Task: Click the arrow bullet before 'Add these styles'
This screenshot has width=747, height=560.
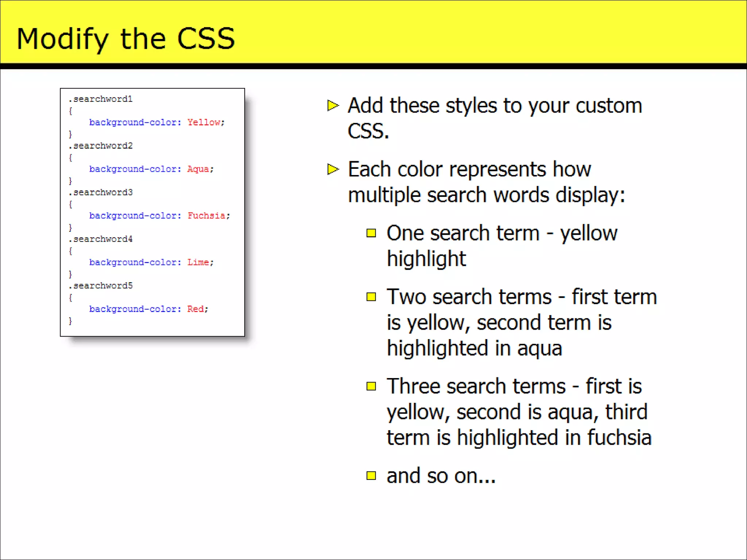Action: coord(333,106)
